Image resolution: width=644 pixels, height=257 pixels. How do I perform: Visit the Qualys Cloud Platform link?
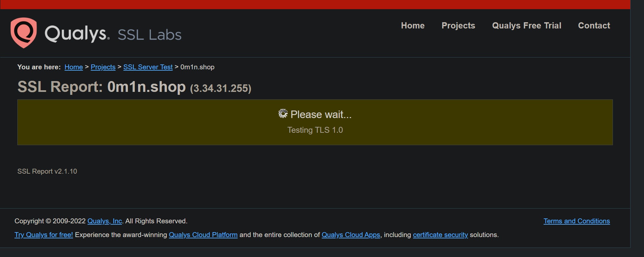[203, 235]
